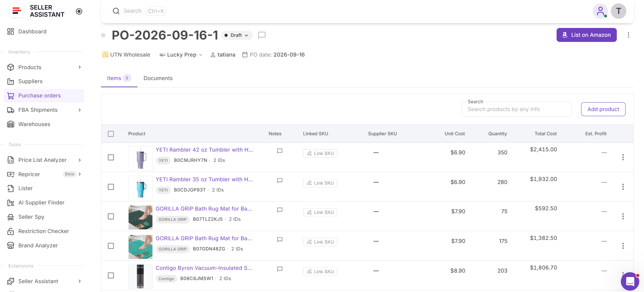The image size is (644, 292).
Task: Click Link SKU for GORILLA GRIP B07GDN48ZG
Action: tap(320, 242)
